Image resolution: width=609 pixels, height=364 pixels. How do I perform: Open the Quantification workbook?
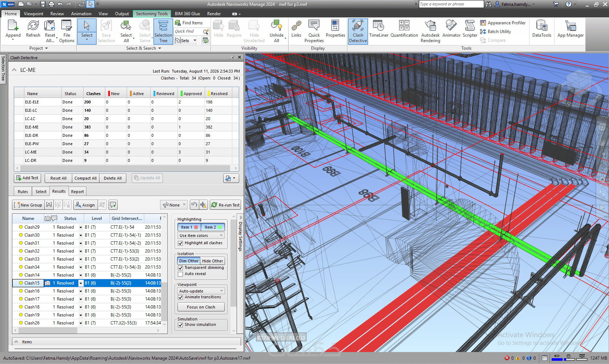point(404,29)
